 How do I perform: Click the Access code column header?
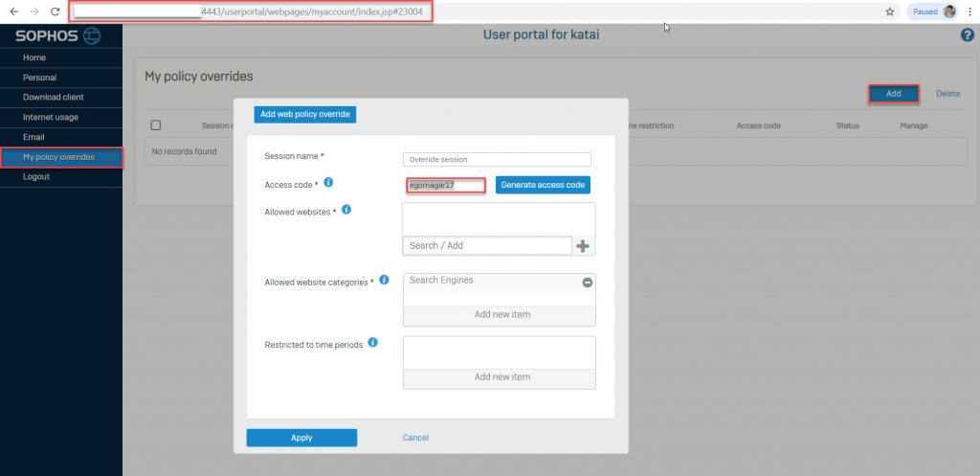[x=758, y=125]
